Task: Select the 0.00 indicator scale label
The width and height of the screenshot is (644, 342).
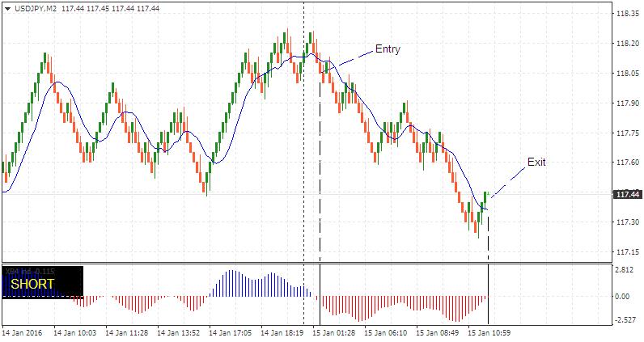Action: pos(624,296)
